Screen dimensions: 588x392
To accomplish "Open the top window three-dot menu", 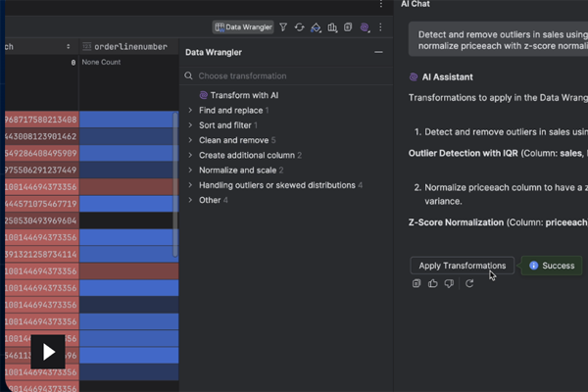I will pyautogui.click(x=381, y=4).
